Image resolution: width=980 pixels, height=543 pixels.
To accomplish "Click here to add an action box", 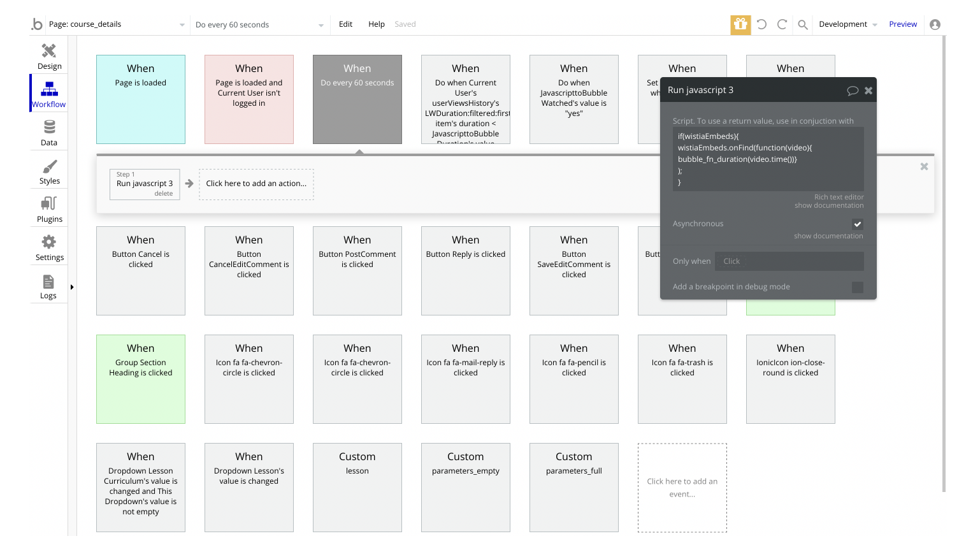I will pyautogui.click(x=256, y=184).
